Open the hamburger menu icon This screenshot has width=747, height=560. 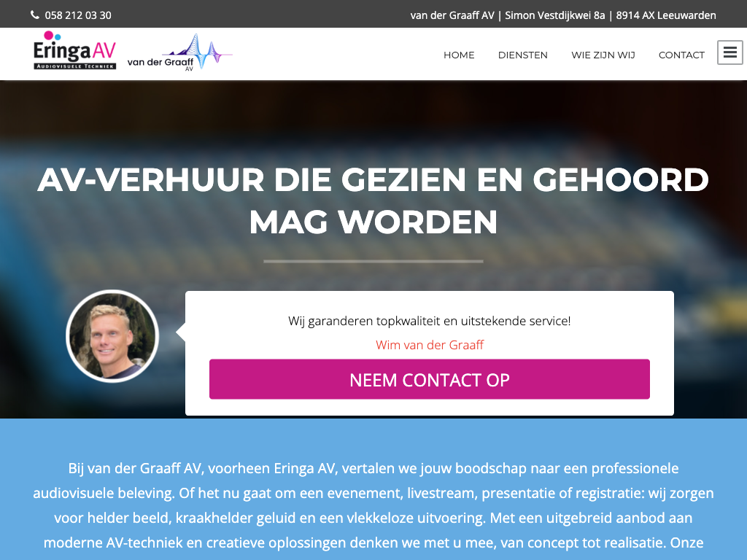(729, 52)
